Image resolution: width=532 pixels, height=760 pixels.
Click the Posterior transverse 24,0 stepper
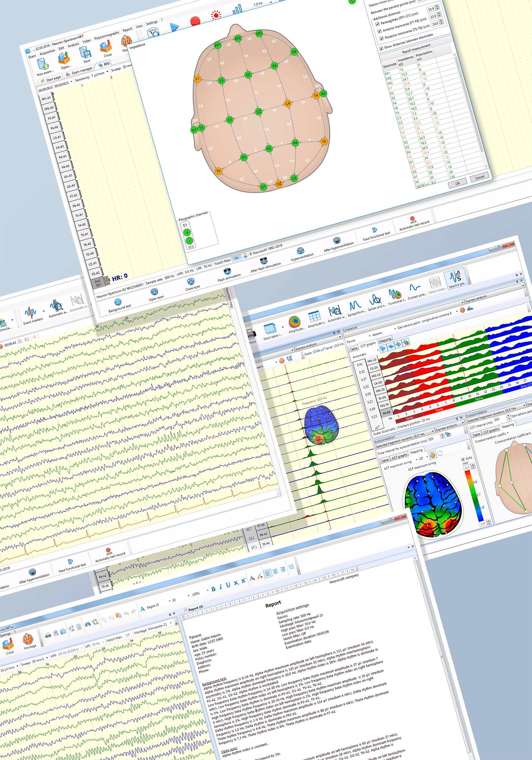point(441,23)
